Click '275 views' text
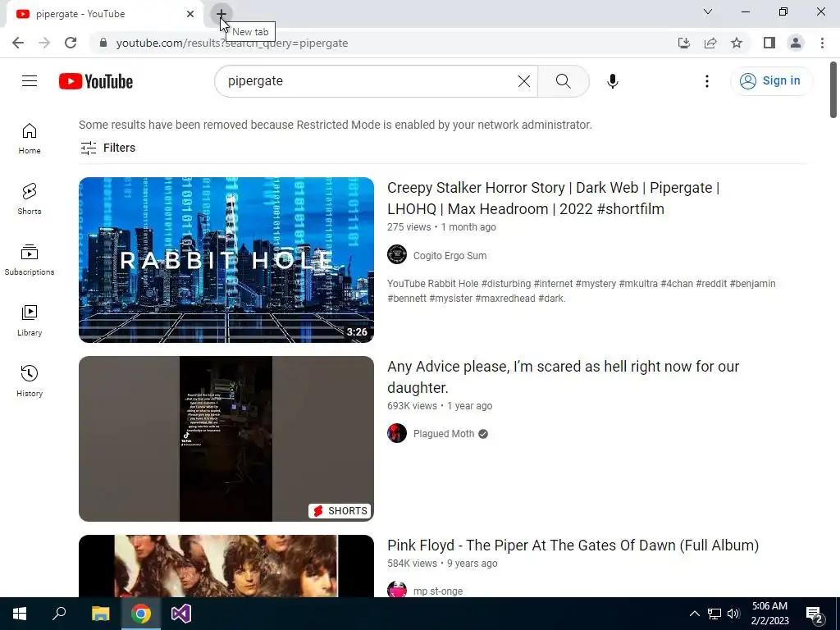Screen dimensions: 840x630 (409, 227)
